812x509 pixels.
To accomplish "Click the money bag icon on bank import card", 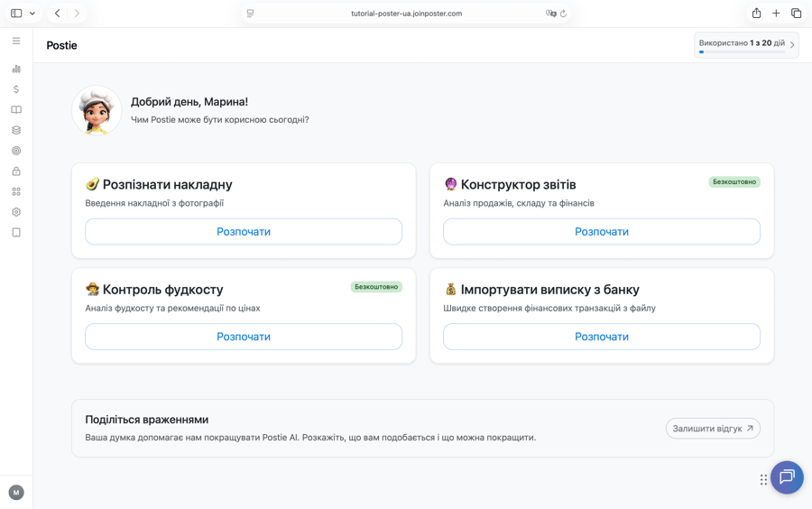I will [450, 289].
